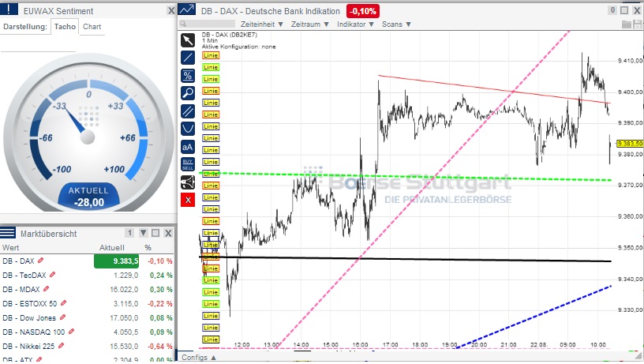This screenshot has height=364, width=644.
Task: Click the -0,64 % Nikkei change value
Action: [160, 347]
